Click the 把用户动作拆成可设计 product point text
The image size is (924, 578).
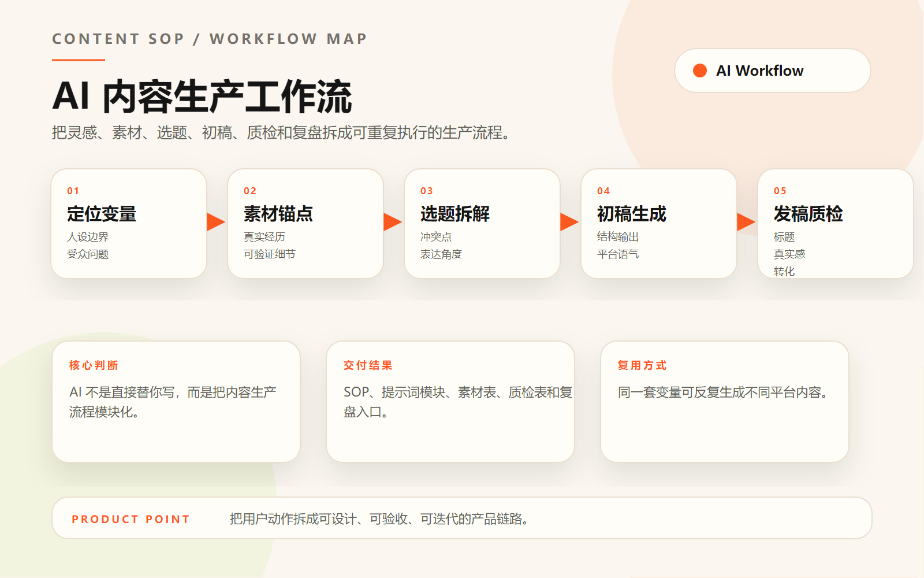tap(379, 519)
